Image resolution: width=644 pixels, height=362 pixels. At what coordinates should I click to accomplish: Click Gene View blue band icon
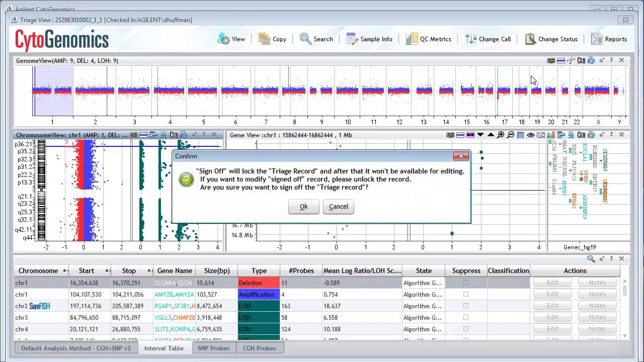pos(460,135)
